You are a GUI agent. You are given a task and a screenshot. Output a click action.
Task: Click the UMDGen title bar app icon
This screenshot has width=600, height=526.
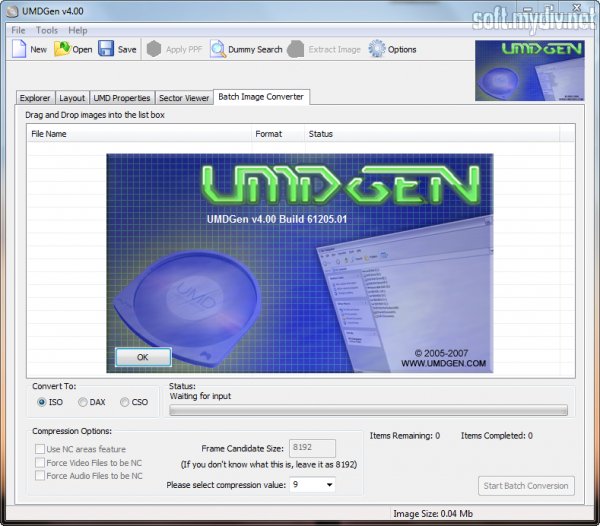13,11
